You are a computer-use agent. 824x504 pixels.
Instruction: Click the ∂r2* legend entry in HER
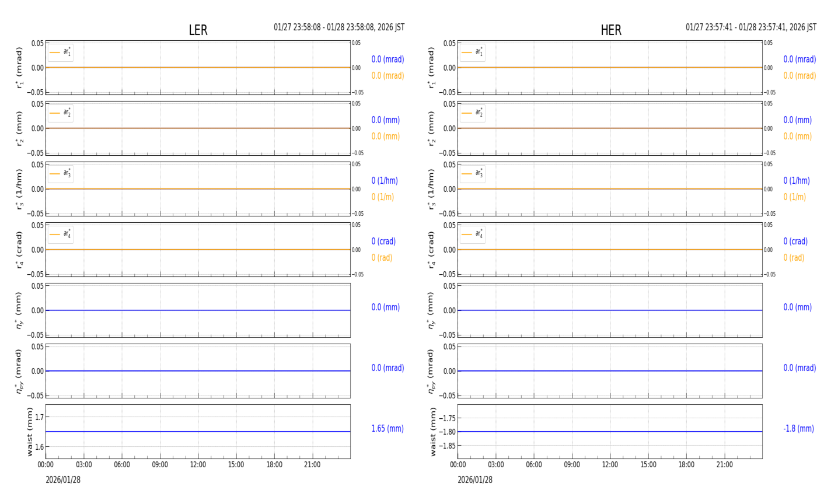[473, 113]
